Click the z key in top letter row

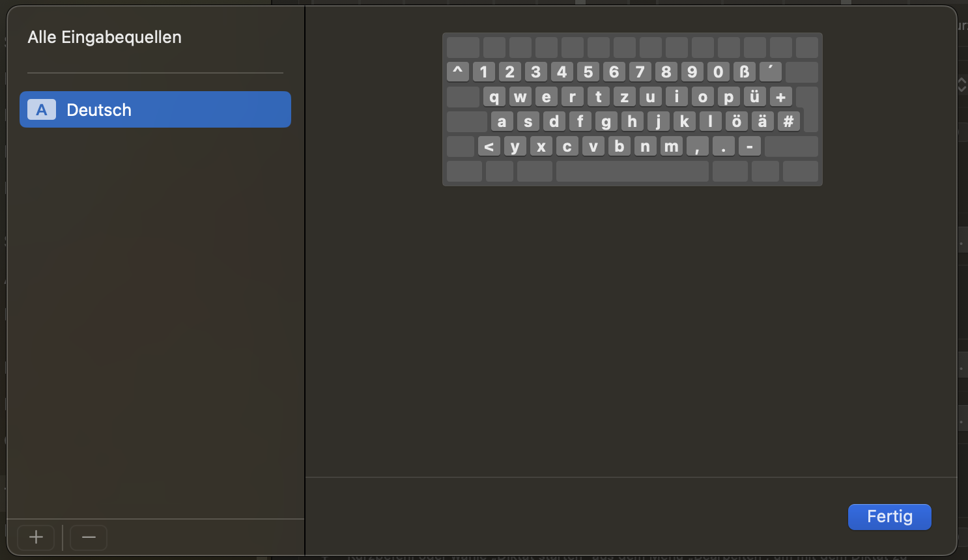pos(624,97)
